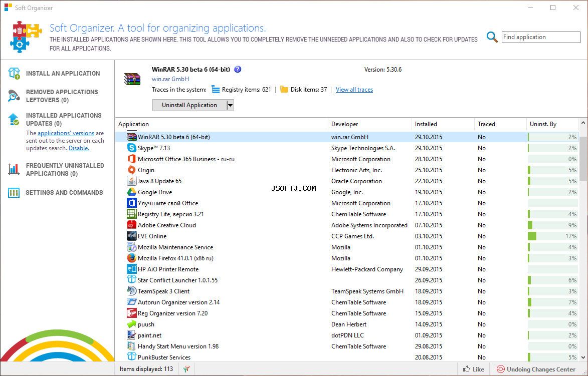Click the Registry Life row icon
The height and width of the screenshot is (376, 588).
click(x=132, y=214)
